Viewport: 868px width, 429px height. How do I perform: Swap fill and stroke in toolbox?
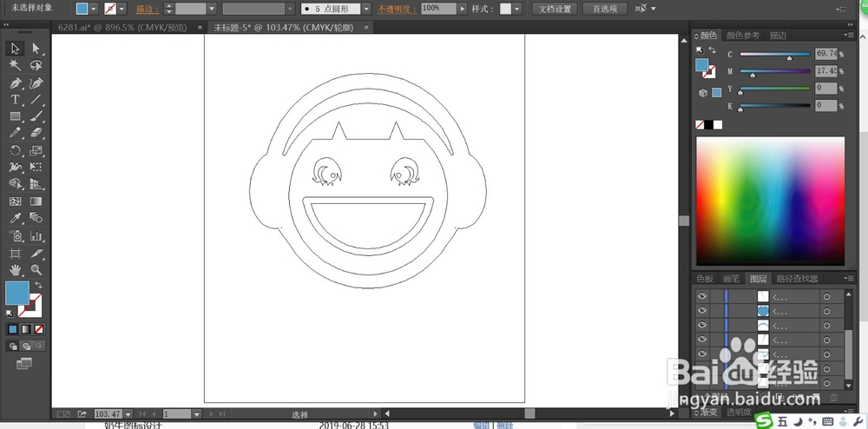[x=38, y=285]
